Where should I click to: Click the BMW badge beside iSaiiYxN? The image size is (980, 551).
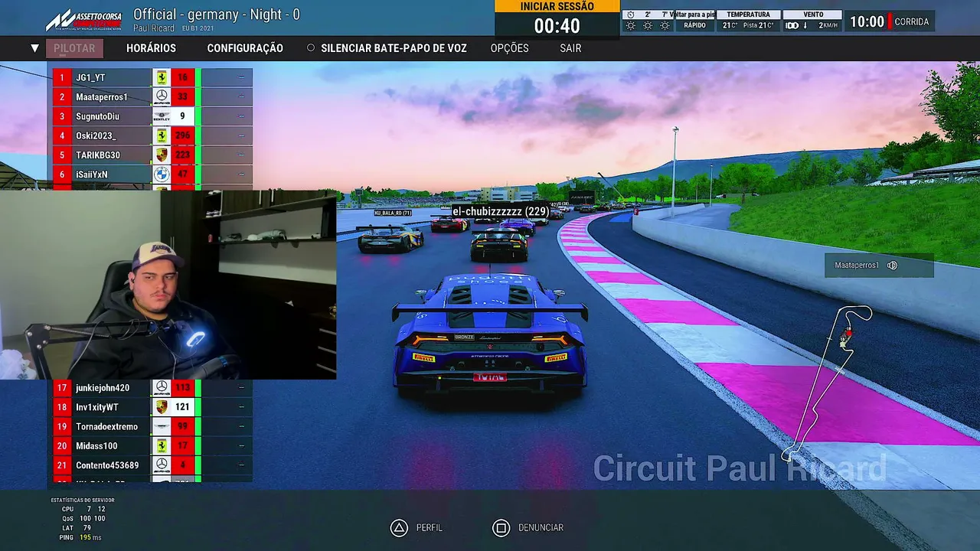click(162, 174)
